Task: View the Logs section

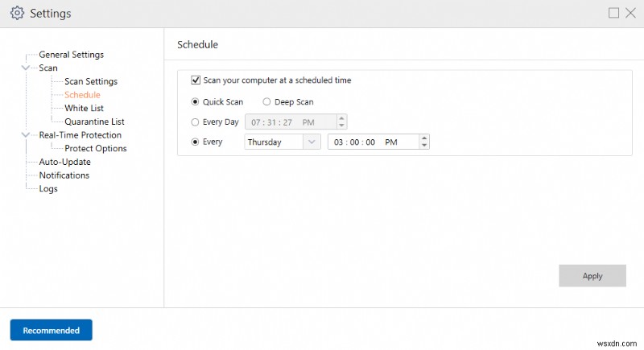Action: coord(48,188)
